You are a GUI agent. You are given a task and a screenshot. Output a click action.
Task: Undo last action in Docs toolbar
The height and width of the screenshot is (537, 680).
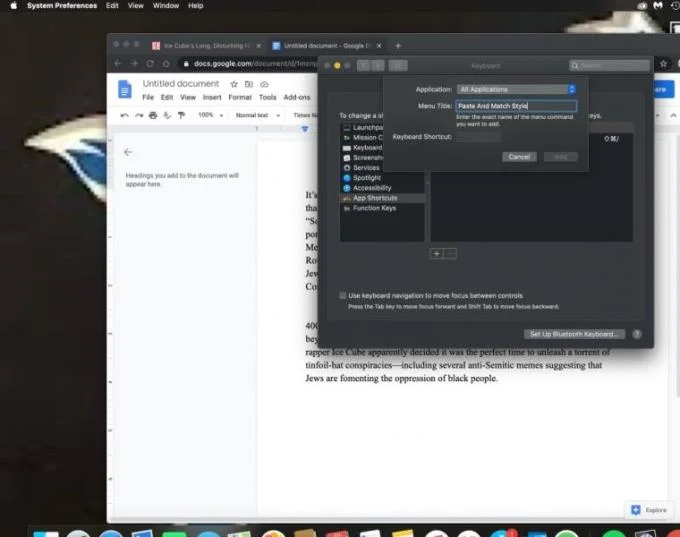[x=124, y=115]
